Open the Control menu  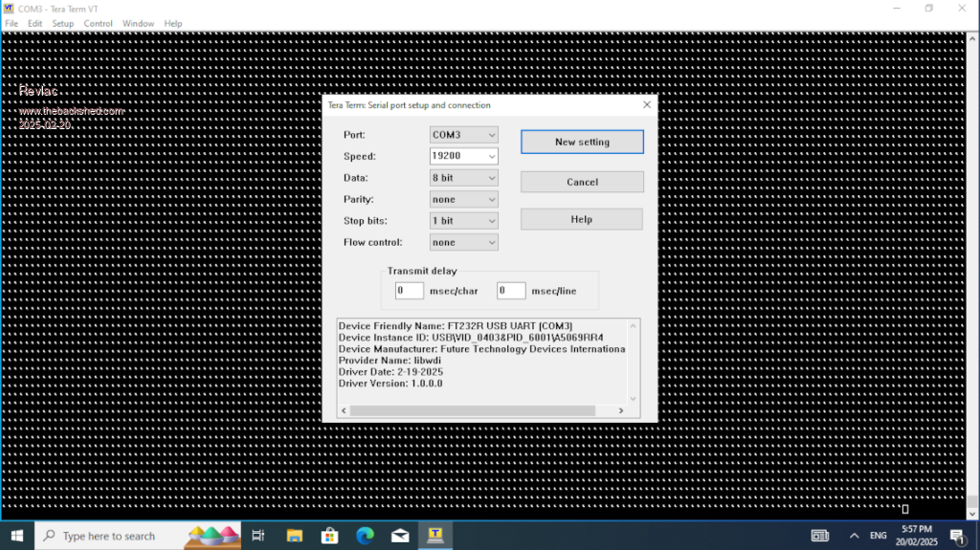[x=98, y=23]
